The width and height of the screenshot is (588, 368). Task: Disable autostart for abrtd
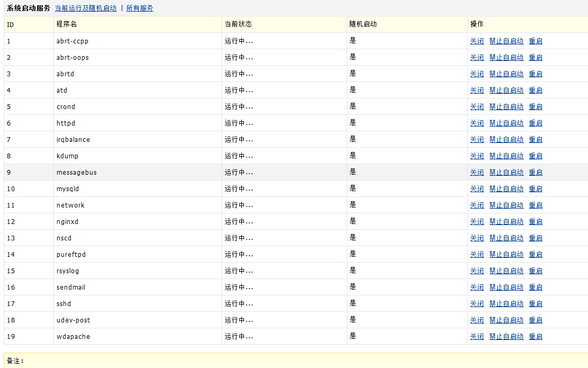pyautogui.click(x=506, y=74)
